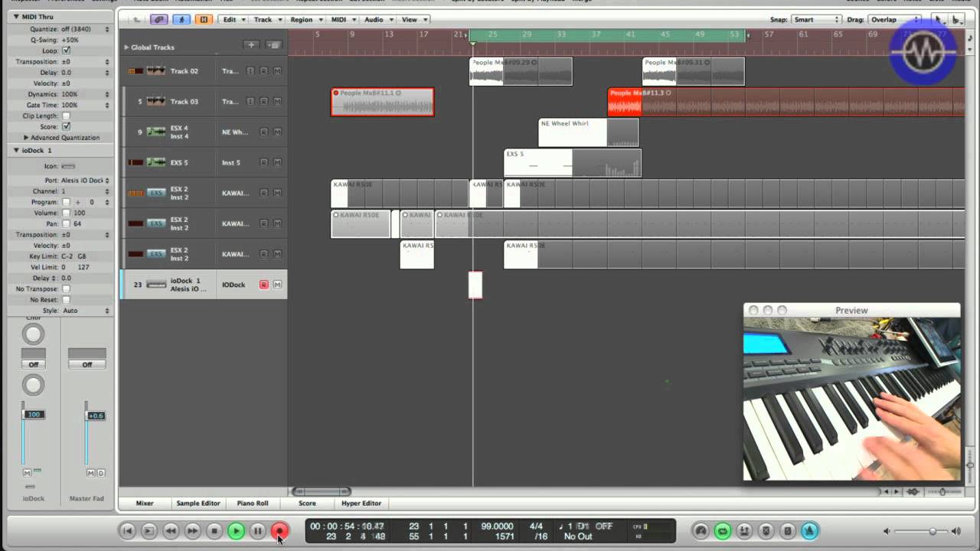Click the hierarchy back arrow button
This screenshot has height=551, width=980.
(136, 19)
